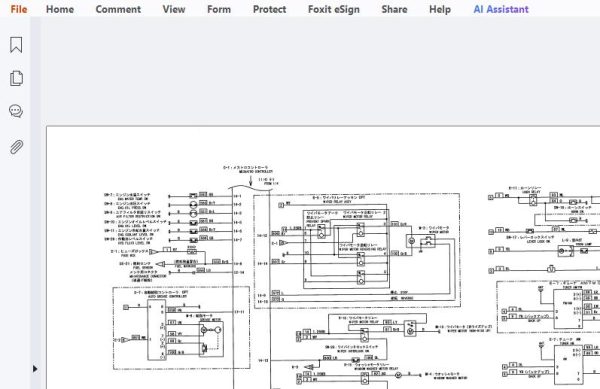Image resolution: width=600 pixels, height=389 pixels.
Task: Open the Foxit eSign tab
Action: click(x=334, y=9)
